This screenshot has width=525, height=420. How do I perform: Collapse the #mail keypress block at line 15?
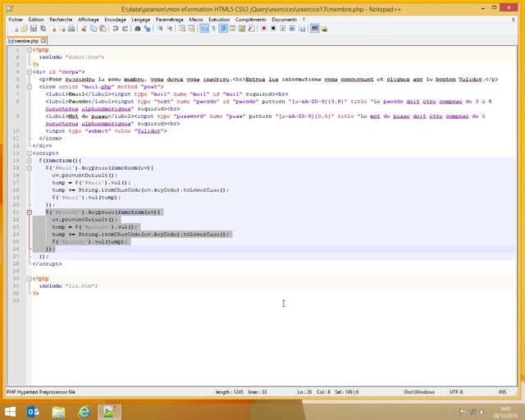coord(30,168)
